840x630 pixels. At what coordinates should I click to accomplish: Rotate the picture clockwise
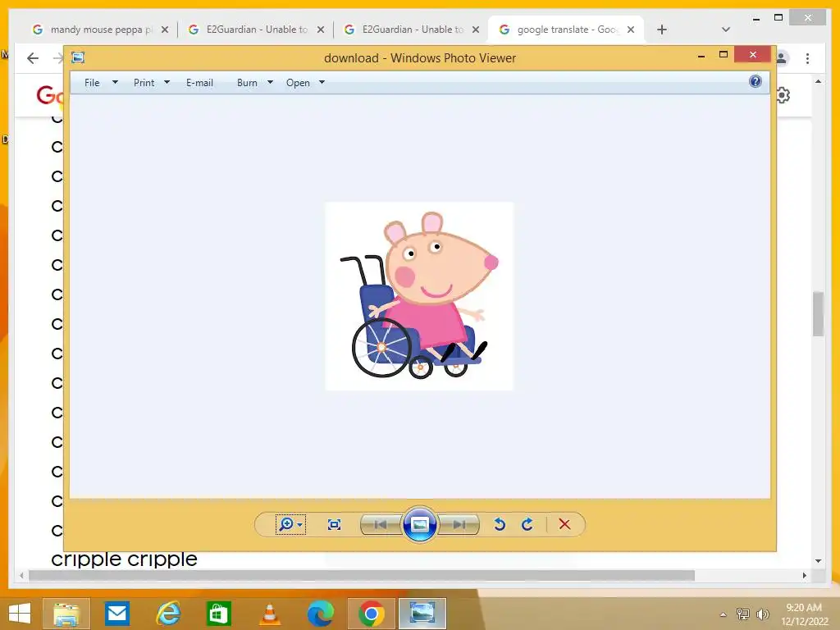(527, 524)
